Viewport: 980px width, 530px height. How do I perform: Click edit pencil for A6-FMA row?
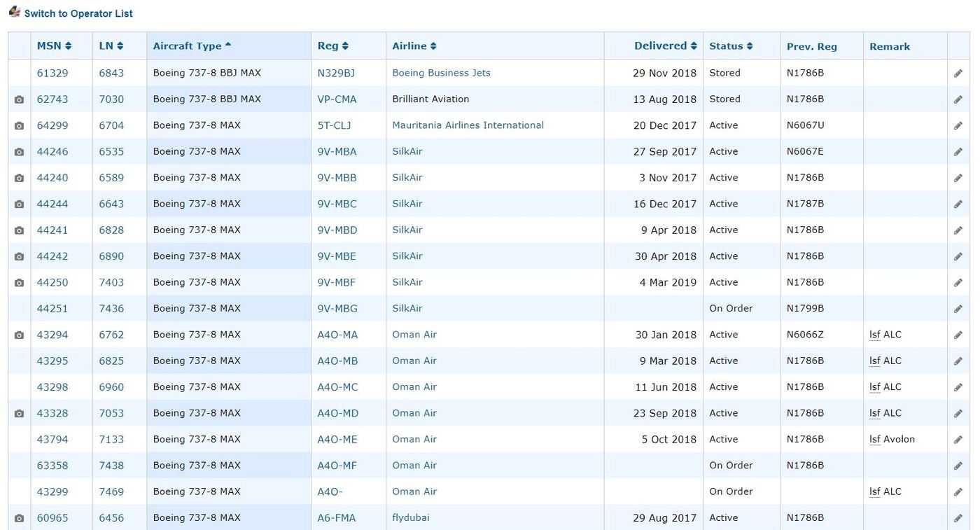958,518
